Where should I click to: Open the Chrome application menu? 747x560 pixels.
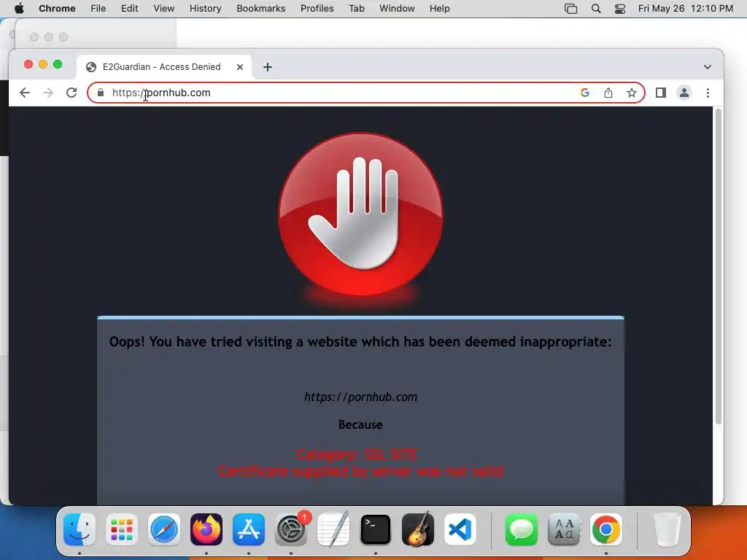(x=57, y=9)
